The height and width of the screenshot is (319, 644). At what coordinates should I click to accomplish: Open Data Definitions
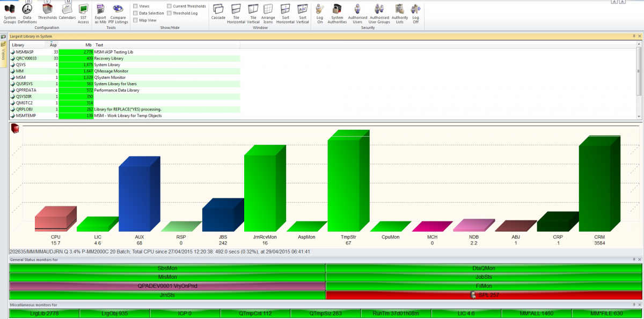(27, 13)
